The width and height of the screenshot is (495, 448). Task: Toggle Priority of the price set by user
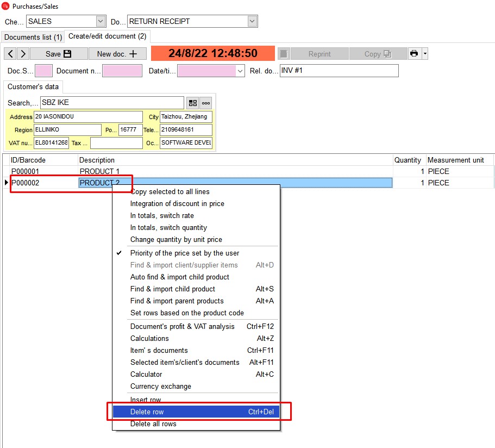coord(196,253)
